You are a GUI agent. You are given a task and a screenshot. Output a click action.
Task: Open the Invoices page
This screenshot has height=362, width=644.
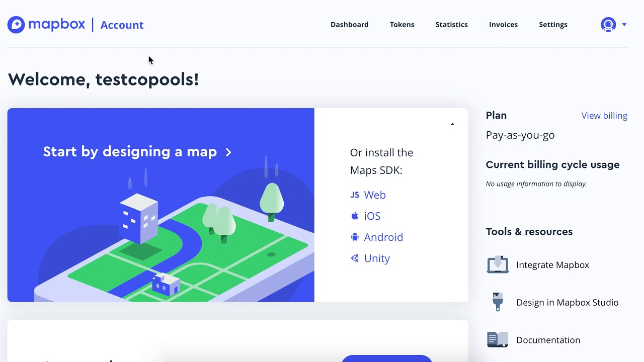click(x=503, y=25)
